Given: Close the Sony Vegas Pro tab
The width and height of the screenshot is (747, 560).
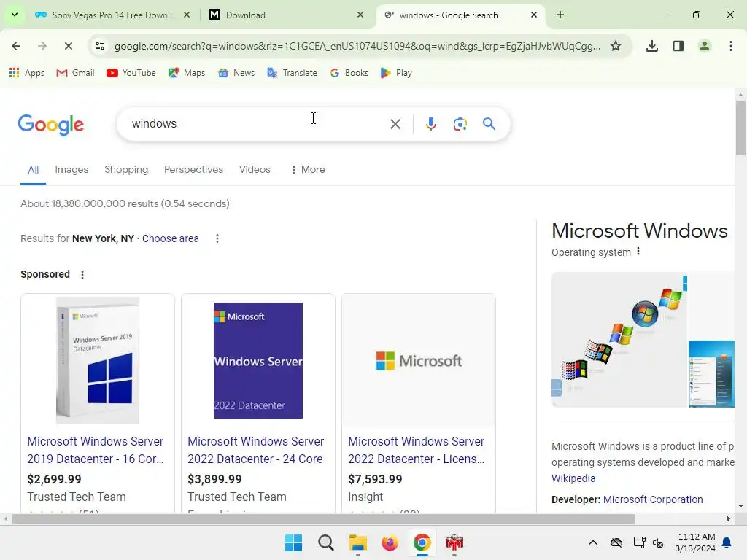Looking at the screenshot, I should click(187, 15).
